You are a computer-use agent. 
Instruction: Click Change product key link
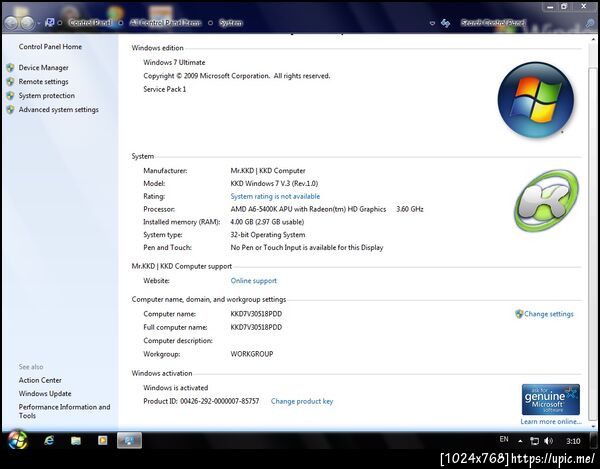click(302, 401)
